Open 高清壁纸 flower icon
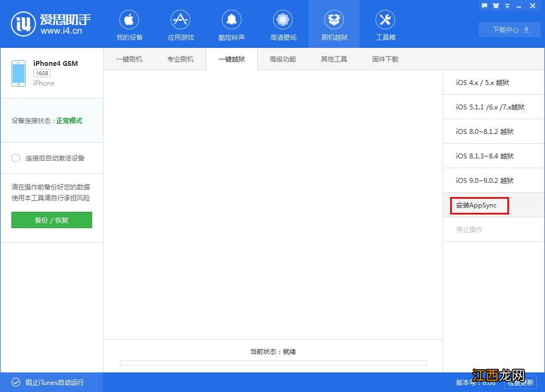Image resolution: width=545 pixels, height=392 pixels. pyautogui.click(x=283, y=20)
